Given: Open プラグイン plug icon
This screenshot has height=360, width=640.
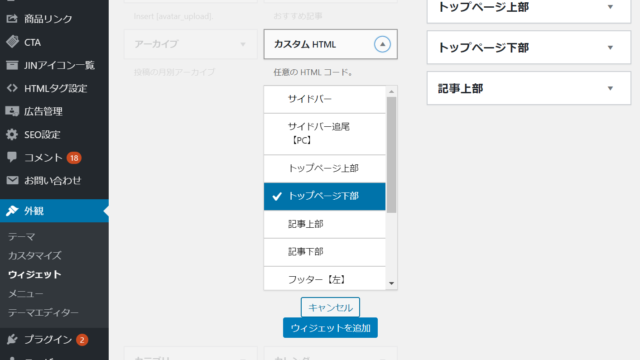Looking at the screenshot, I should [12, 339].
